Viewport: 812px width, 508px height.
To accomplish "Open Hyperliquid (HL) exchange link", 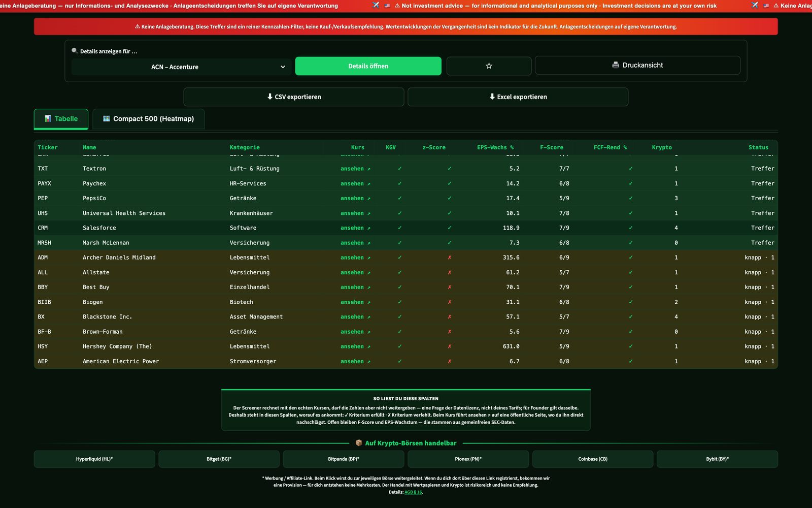I will click(x=94, y=459).
